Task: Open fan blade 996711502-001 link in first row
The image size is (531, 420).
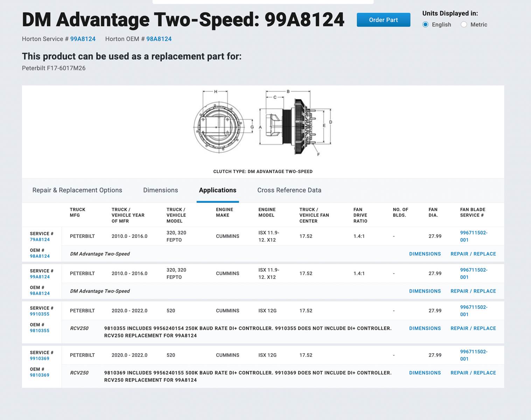Action: point(473,236)
